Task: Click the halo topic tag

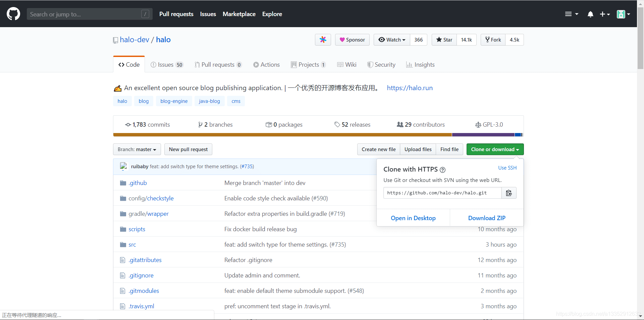Action: click(x=122, y=101)
